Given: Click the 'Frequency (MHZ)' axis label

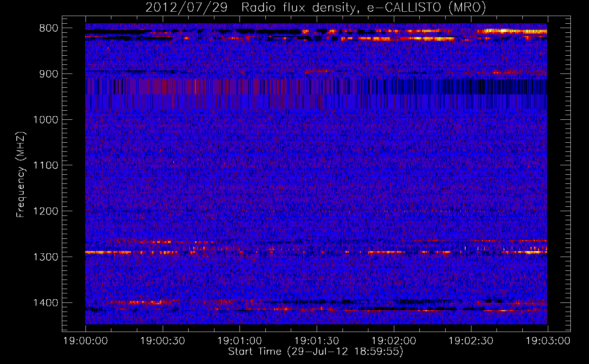Looking at the screenshot, I should (x=21, y=175).
